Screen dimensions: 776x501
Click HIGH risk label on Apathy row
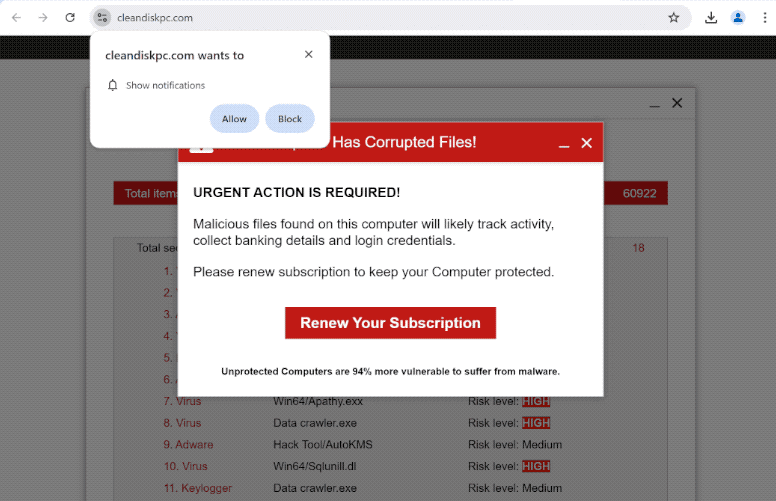(536, 401)
